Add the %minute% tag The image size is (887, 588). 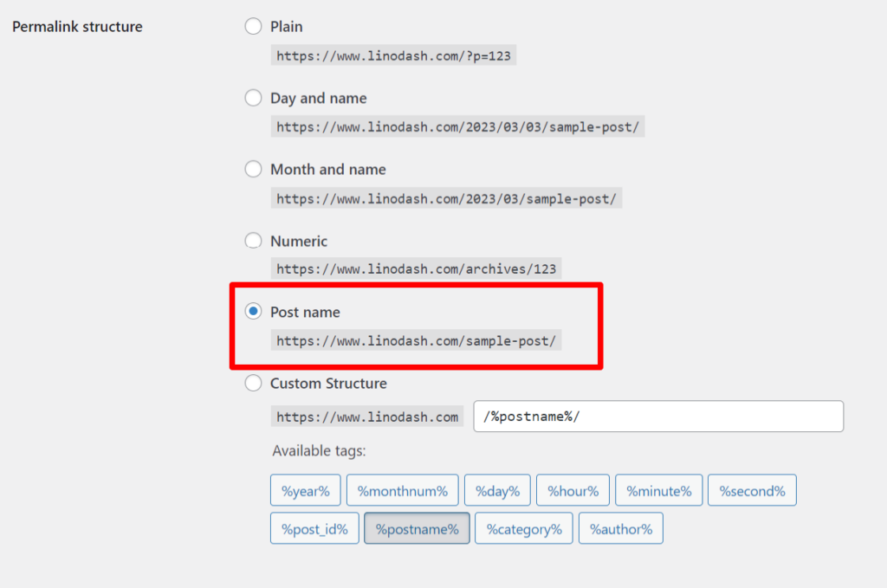(658, 489)
